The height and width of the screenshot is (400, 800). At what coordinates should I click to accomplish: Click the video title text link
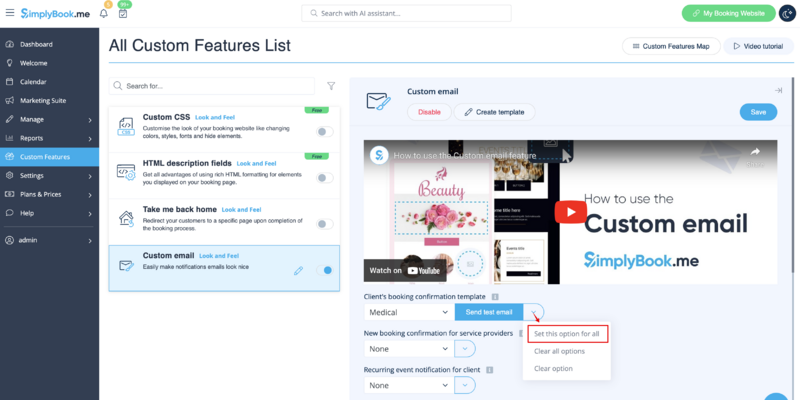465,156
